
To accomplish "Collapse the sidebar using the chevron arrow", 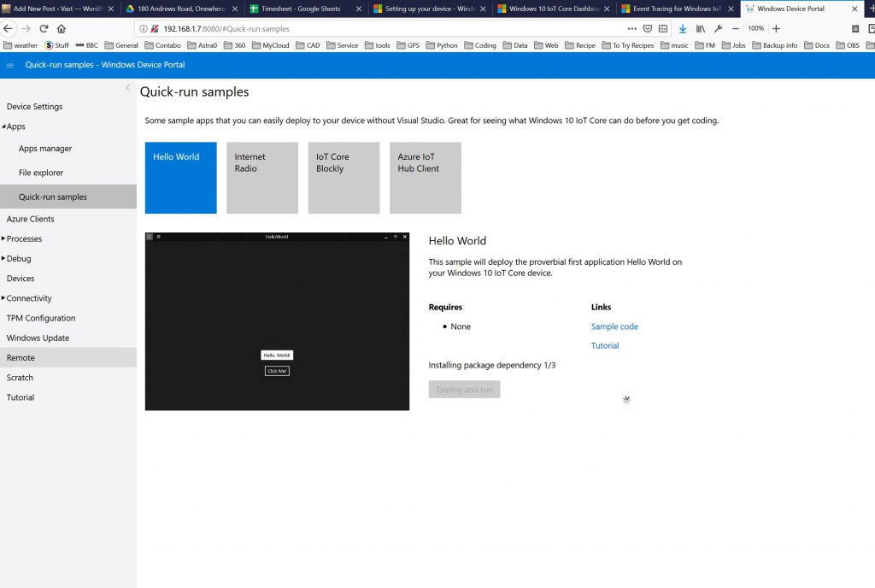I will [x=127, y=88].
